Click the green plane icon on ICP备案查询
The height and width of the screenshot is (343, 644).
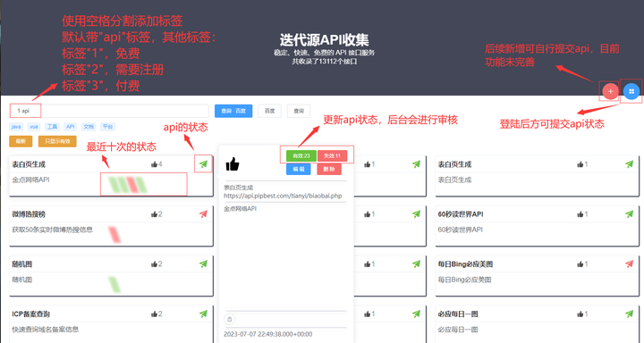[x=203, y=314]
